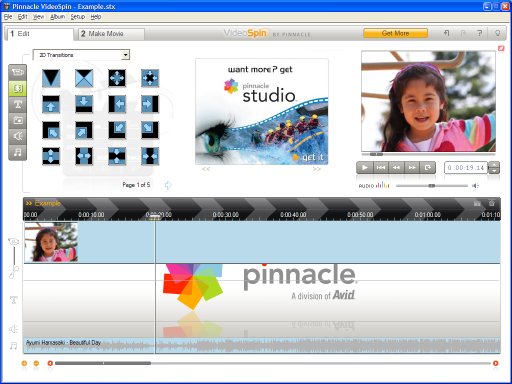This screenshot has width=512, height=384.
Task: Click the timecode field 0:00:19.14
Action: pos(466,168)
